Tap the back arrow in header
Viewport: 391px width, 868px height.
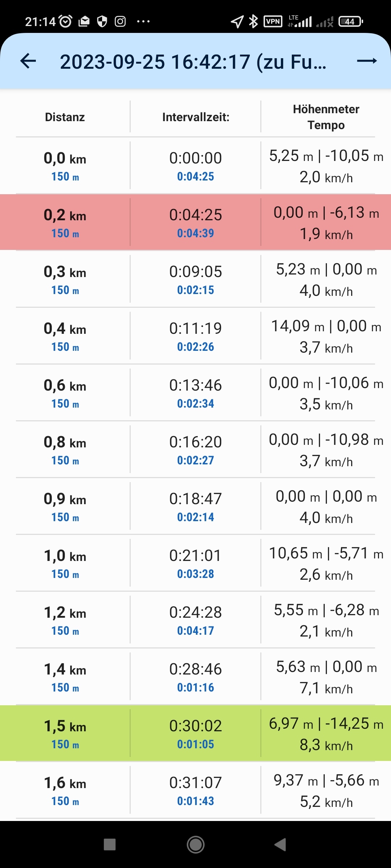28,61
